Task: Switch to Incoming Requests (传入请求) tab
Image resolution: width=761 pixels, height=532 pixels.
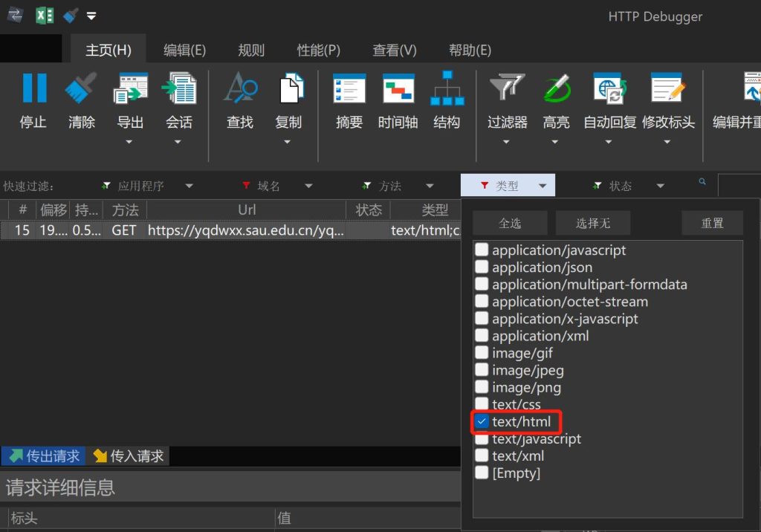Action: (129, 456)
